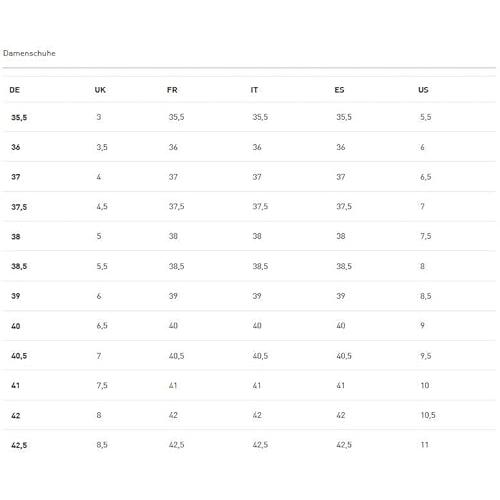Click ES size 38 cell
This screenshot has height=500, width=500.
coord(341,236)
